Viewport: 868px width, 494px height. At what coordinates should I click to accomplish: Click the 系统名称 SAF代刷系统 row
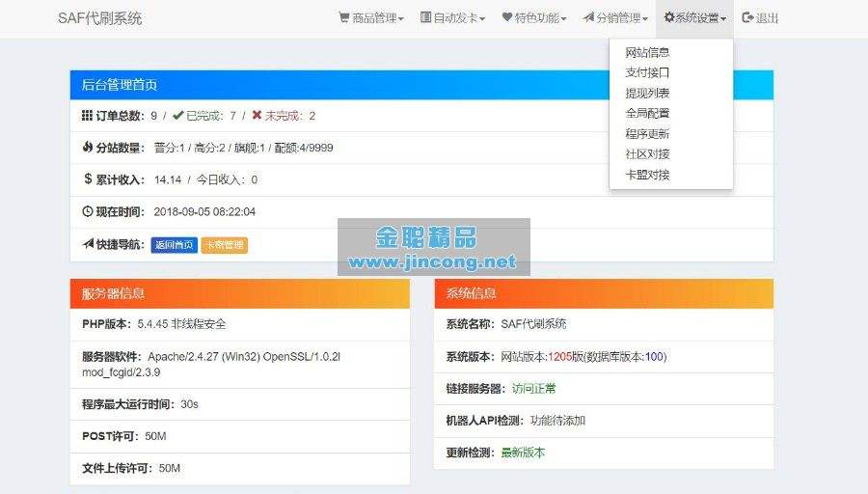click(604, 324)
